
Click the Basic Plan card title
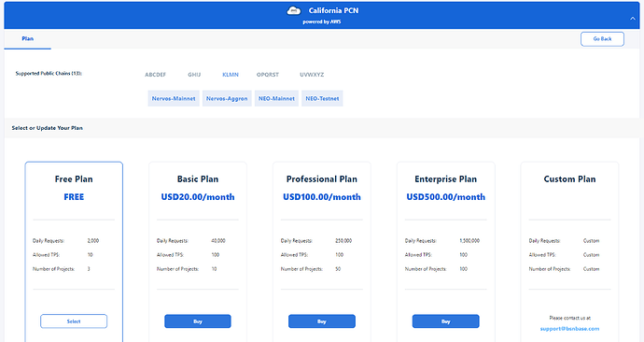click(x=198, y=179)
